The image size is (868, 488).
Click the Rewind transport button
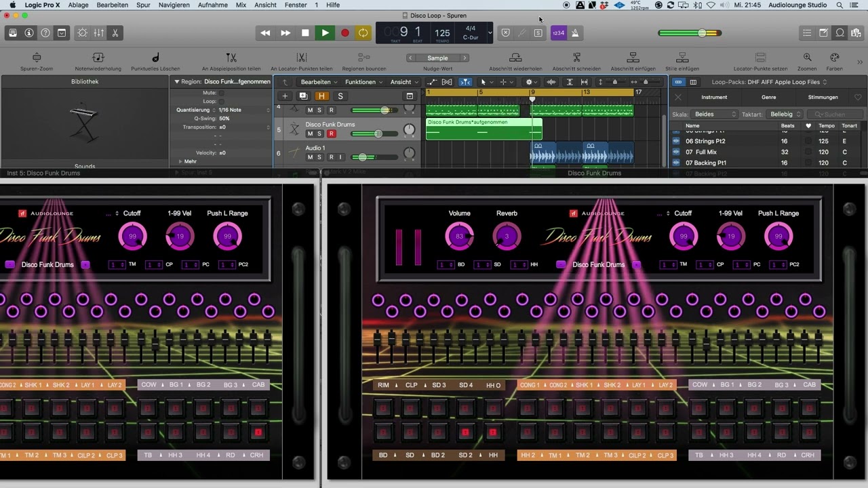click(x=265, y=33)
